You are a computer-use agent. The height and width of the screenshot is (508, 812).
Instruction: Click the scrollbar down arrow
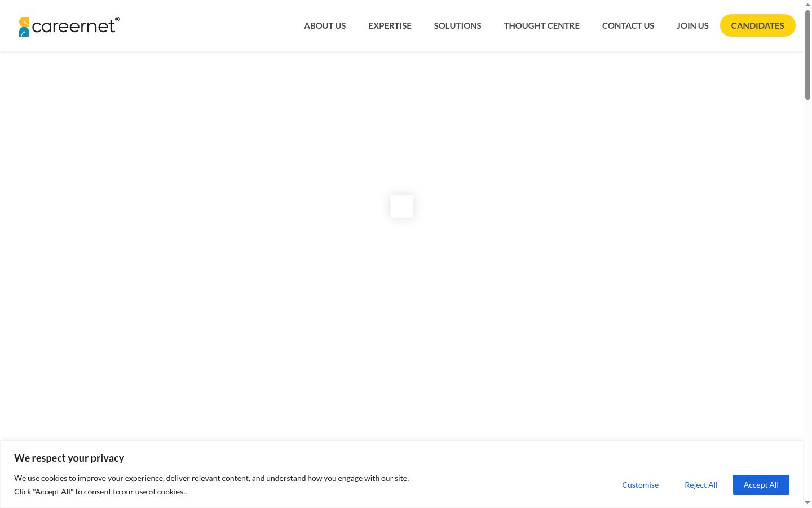(807, 502)
